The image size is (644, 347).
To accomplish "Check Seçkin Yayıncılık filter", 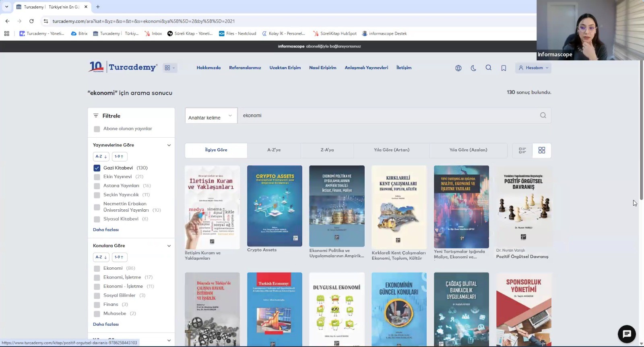I will [97, 195].
